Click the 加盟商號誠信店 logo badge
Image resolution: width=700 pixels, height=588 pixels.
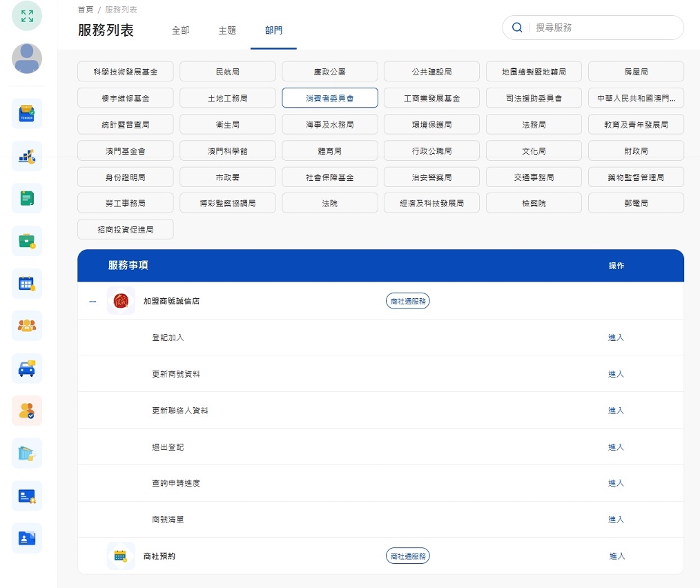click(x=121, y=300)
